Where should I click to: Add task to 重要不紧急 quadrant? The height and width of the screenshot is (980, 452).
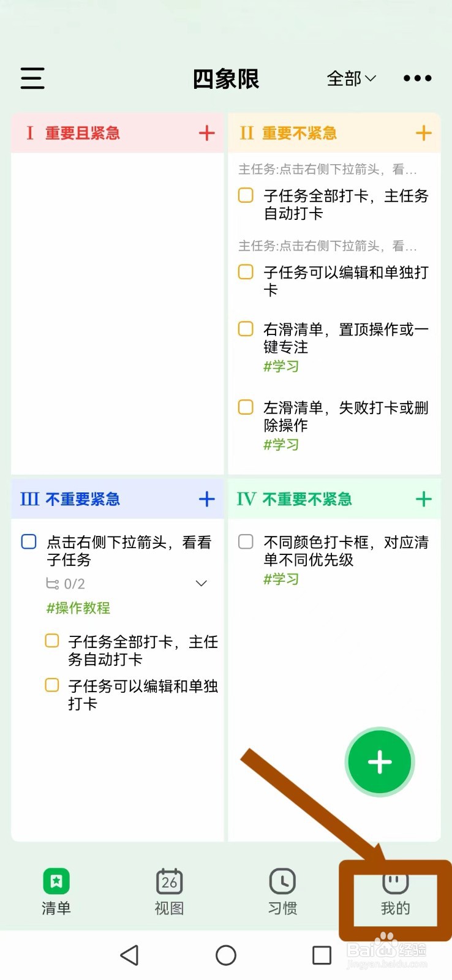(423, 133)
